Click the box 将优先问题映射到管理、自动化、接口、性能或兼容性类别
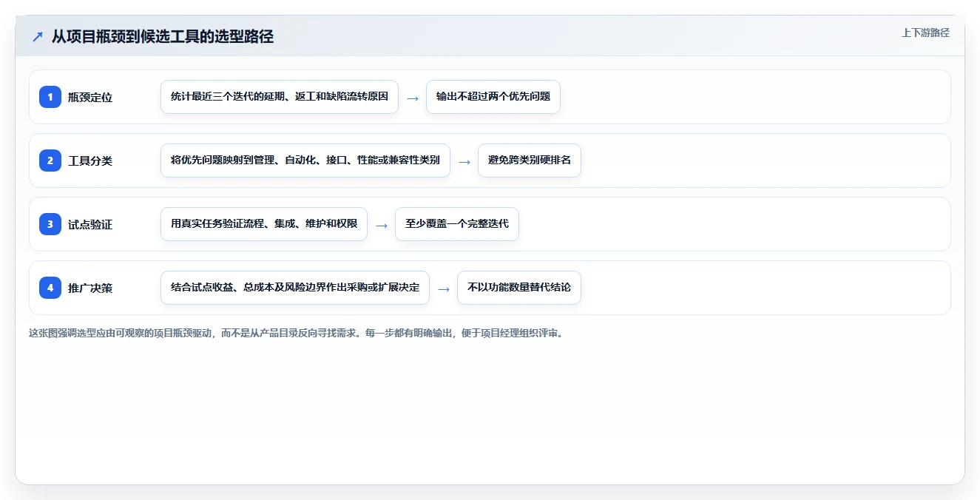The height and width of the screenshot is (500, 980). pos(305,161)
